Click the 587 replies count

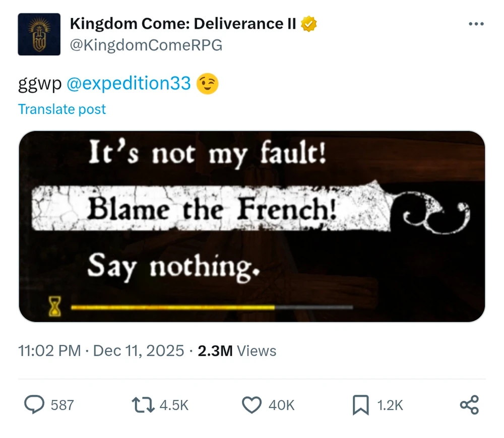62,405
